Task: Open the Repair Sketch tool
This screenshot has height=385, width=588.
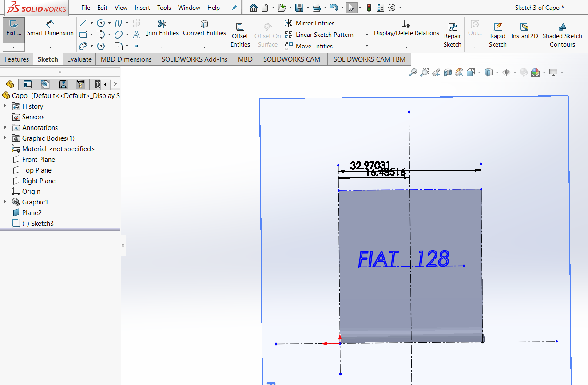Action: point(452,35)
